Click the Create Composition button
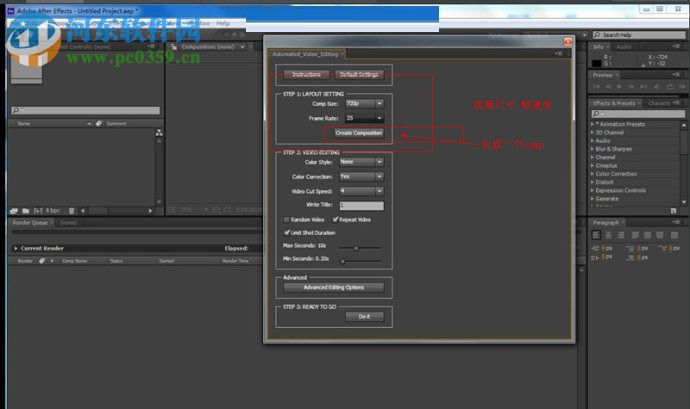Screen dimensions: 690x409 (x=359, y=133)
